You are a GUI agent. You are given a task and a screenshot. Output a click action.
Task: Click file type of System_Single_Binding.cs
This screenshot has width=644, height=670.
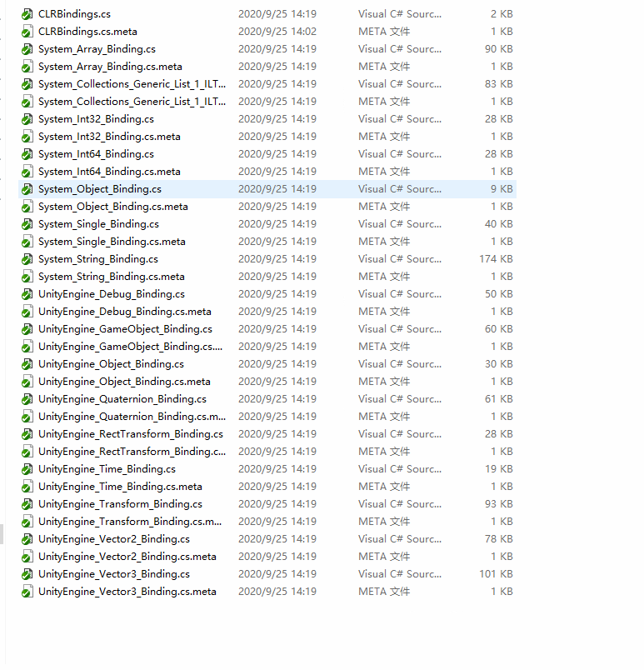tap(400, 224)
